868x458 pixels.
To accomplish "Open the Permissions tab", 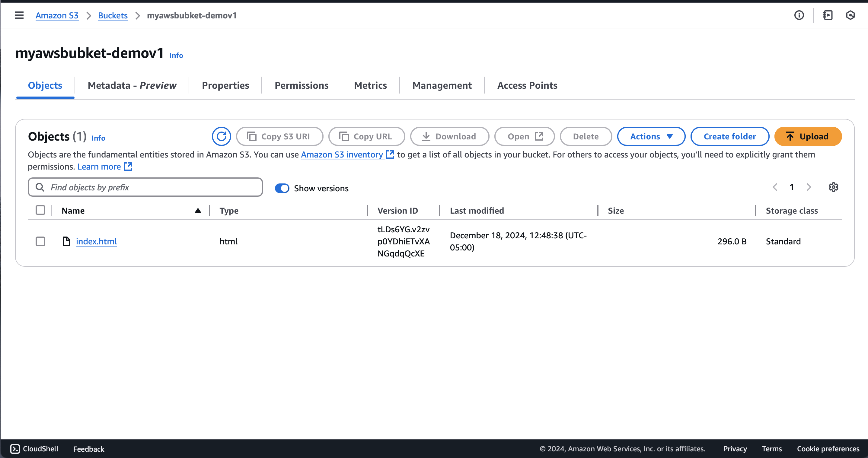I will (302, 86).
